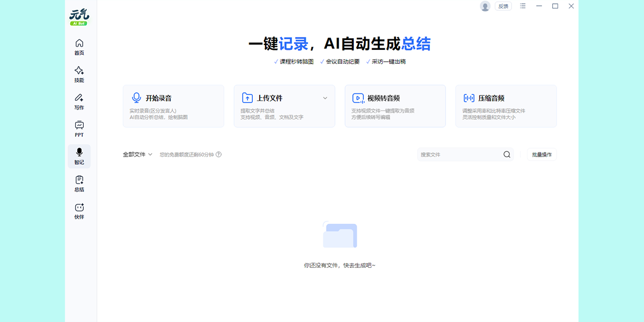Click the microphone icon on 开始录音 card
This screenshot has height=322, width=644.
click(x=136, y=97)
